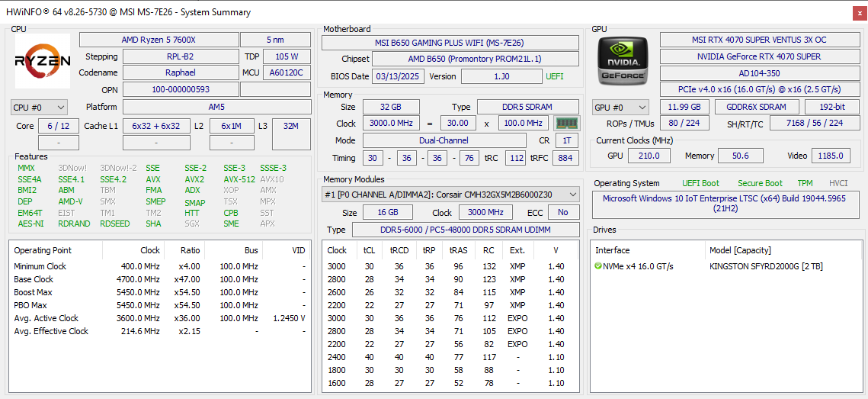
Task: Click the Dual-Channel mode field
Action: [x=444, y=141]
